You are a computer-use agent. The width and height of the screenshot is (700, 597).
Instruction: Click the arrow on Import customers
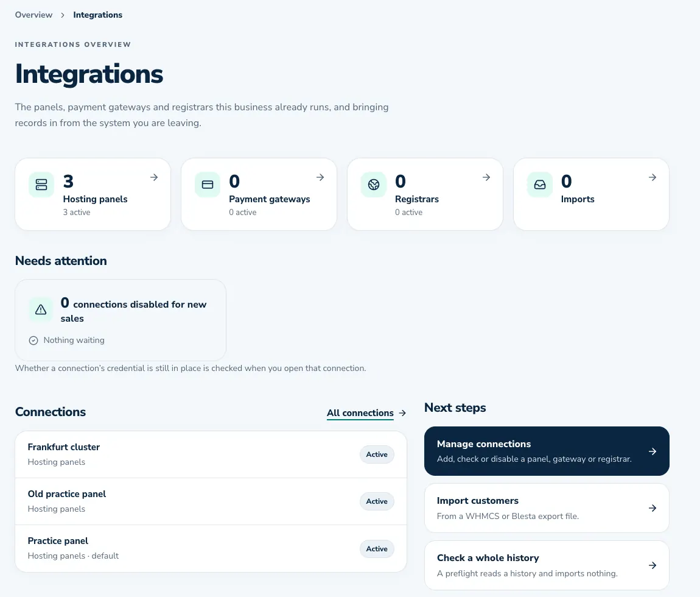click(x=653, y=508)
